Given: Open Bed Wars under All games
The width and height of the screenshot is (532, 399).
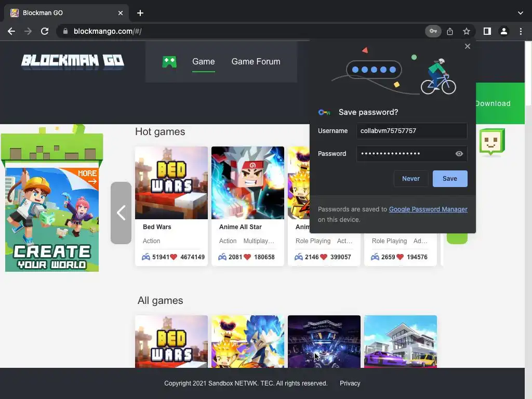Looking at the screenshot, I should click(171, 341).
